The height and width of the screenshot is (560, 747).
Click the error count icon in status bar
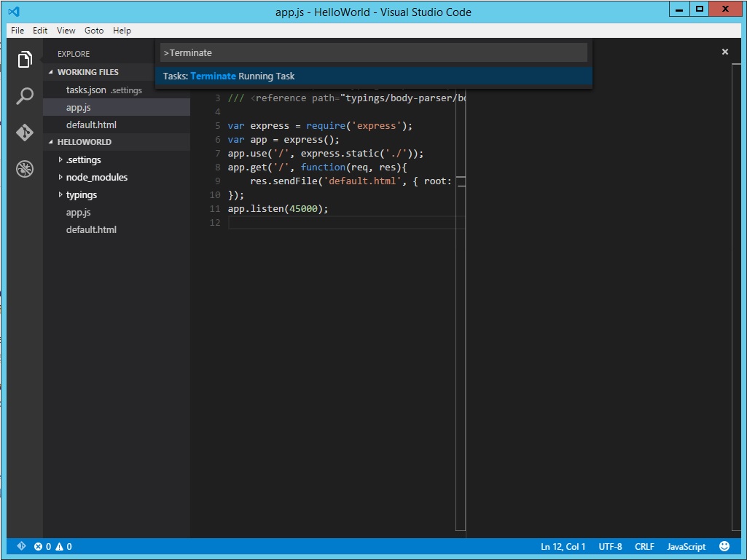[x=38, y=547]
